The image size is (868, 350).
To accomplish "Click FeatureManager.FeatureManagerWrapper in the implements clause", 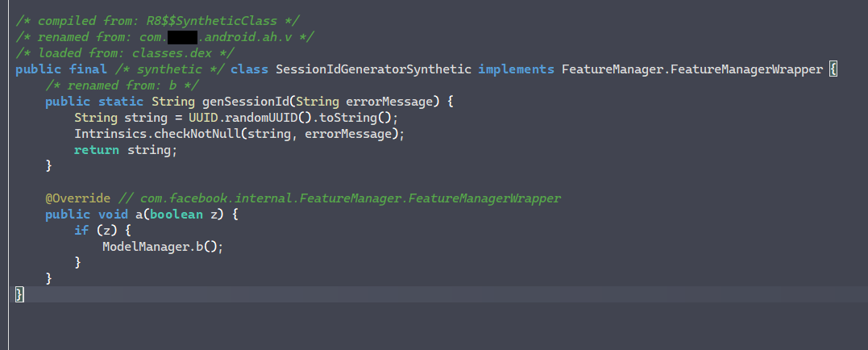I will click(x=692, y=69).
